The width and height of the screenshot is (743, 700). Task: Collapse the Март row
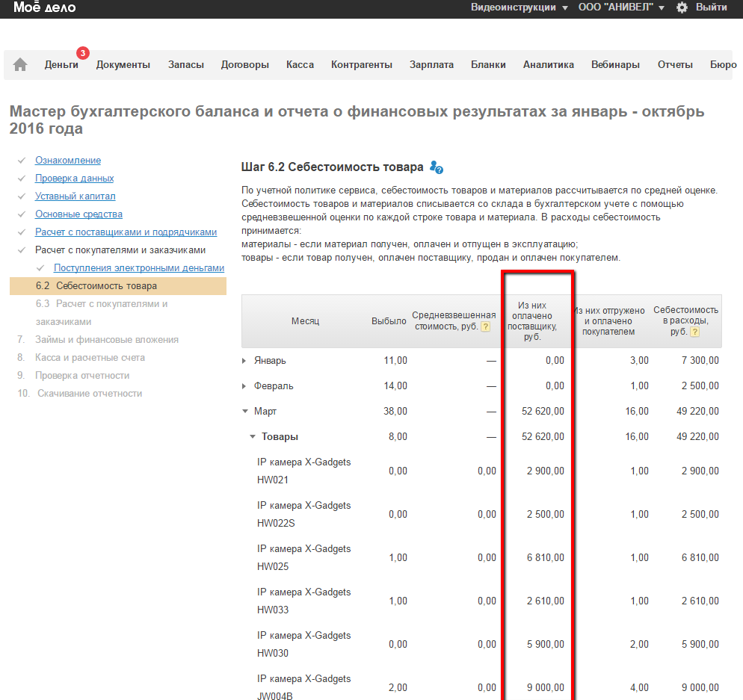[244, 412]
